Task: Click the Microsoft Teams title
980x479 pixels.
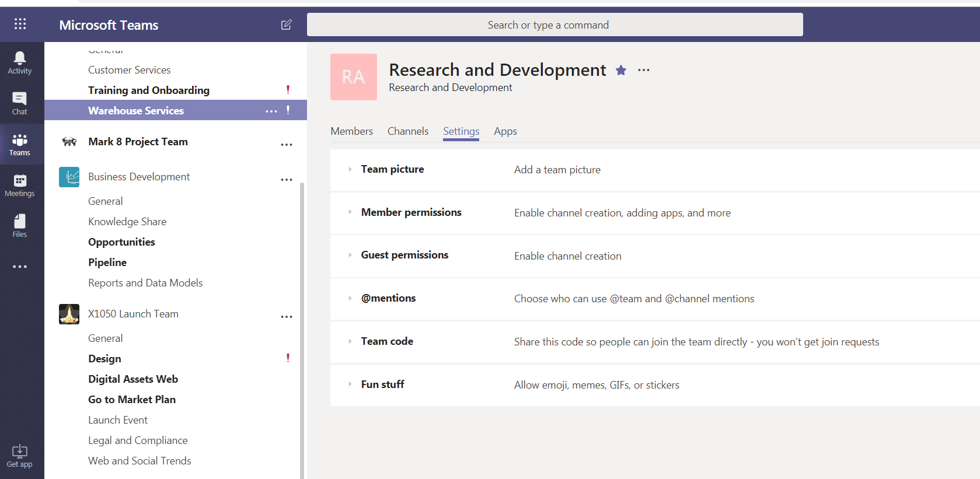Action: (x=109, y=25)
